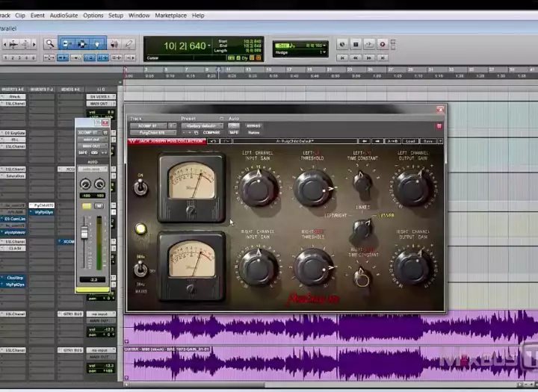The image size is (538, 392).
Task: Toggle the yellow solo button on floating fader
Action: 87,206
